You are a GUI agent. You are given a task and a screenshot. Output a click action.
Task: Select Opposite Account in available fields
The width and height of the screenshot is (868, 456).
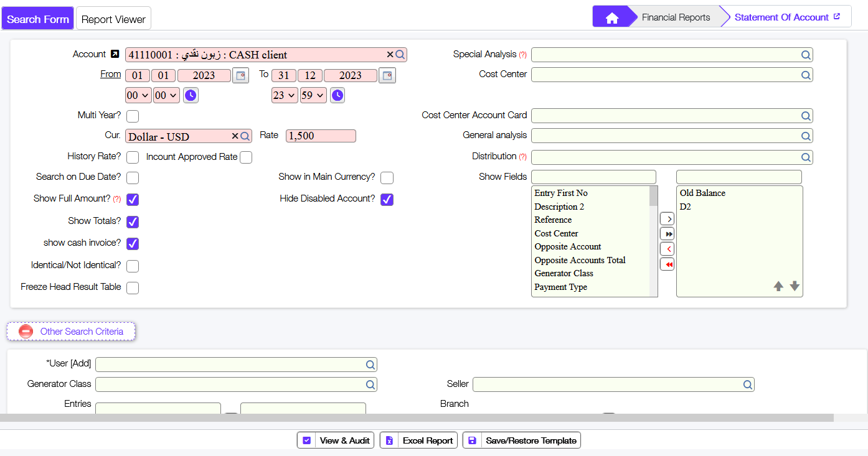[567, 246]
